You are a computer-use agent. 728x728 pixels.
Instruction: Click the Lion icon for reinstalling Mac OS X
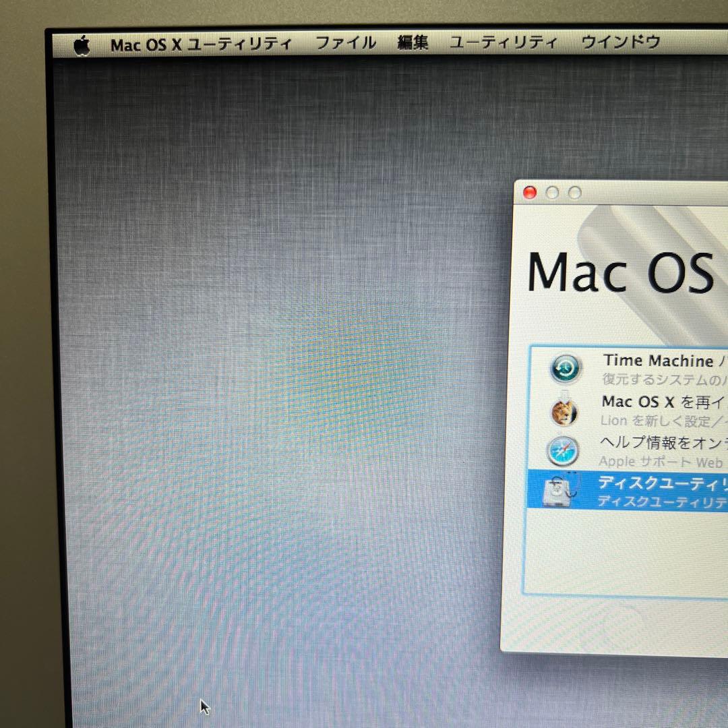pyautogui.click(x=564, y=411)
